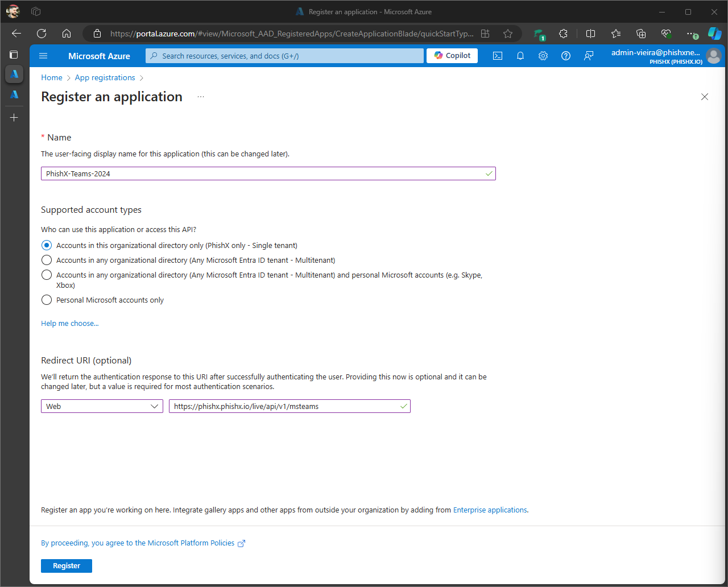Select single tenant PhishX only account type

pos(47,245)
